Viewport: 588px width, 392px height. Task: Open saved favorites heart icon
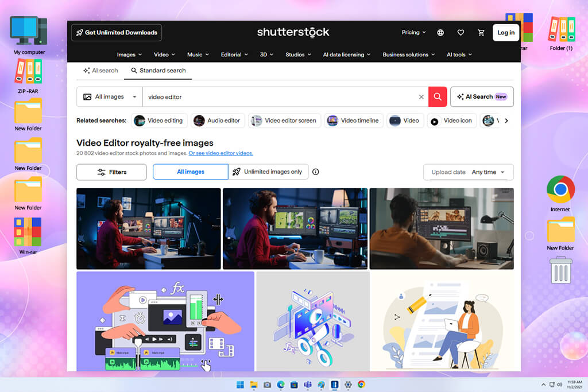[461, 33]
